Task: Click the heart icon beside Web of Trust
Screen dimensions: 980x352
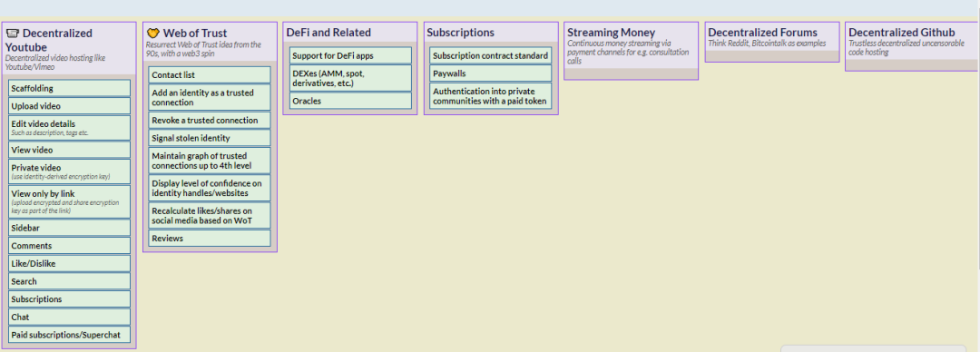Action: [153, 34]
